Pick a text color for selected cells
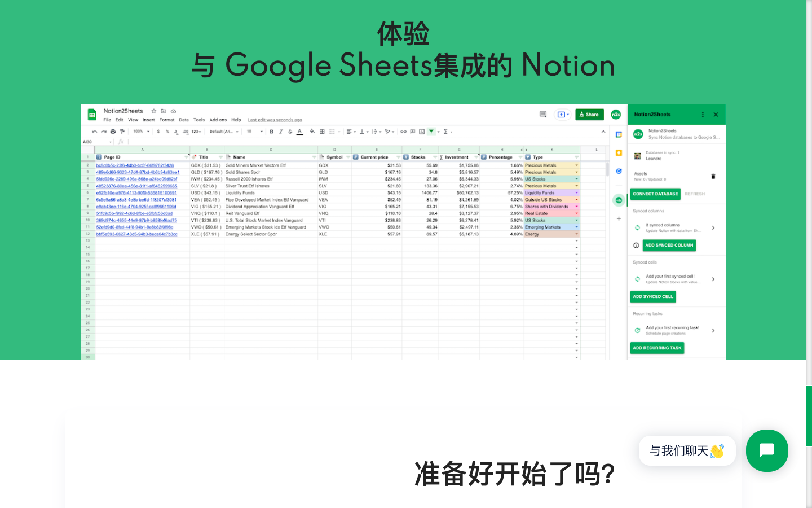This screenshot has height=508, width=812. pos(299,132)
